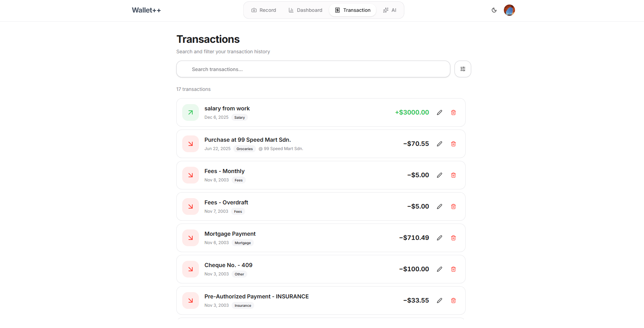The height and width of the screenshot is (328, 644).
Task: Delete the 99 Speed Mart purchase transaction
Action: (453, 144)
